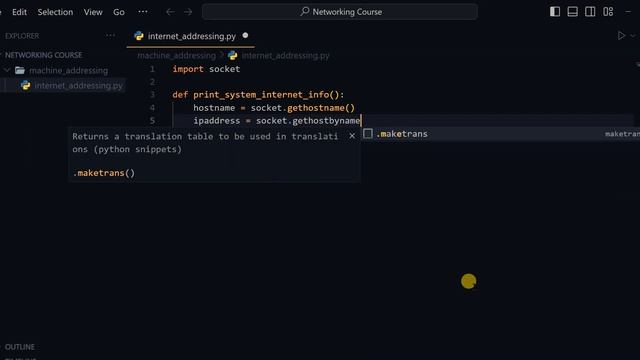Toggle the primary side bar layout icon

555,12
